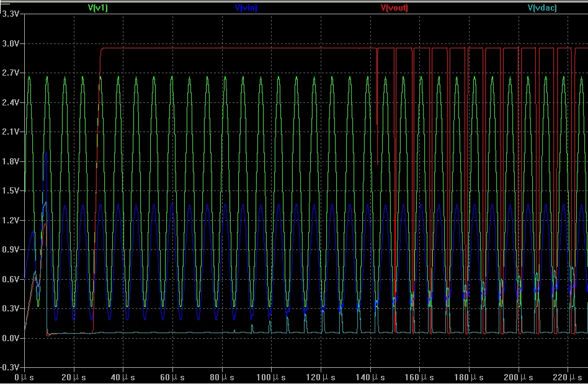Select the V(v1) trace label
This screenshot has width=588, height=384.
click(x=97, y=8)
